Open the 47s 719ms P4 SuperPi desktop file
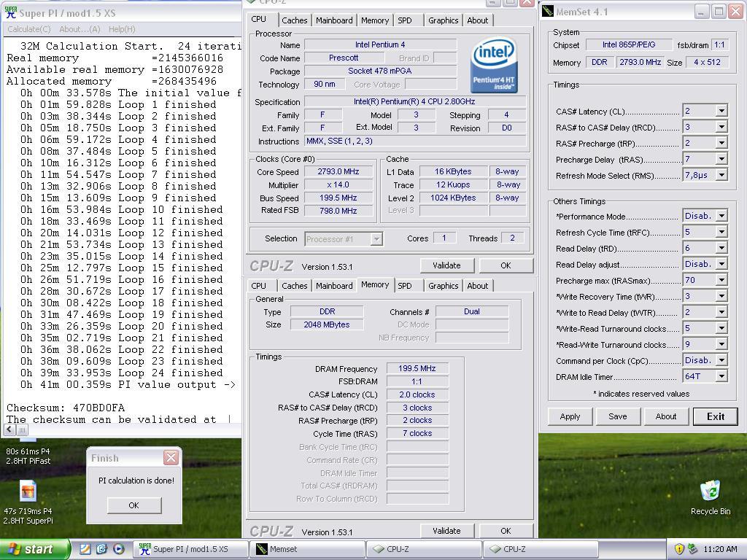Viewport: 747px width, 560px height. [x=28, y=502]
